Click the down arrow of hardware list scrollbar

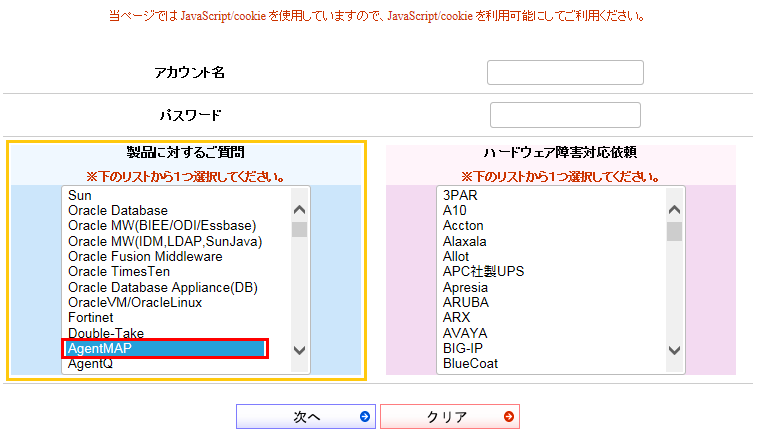tap(674, 350)
